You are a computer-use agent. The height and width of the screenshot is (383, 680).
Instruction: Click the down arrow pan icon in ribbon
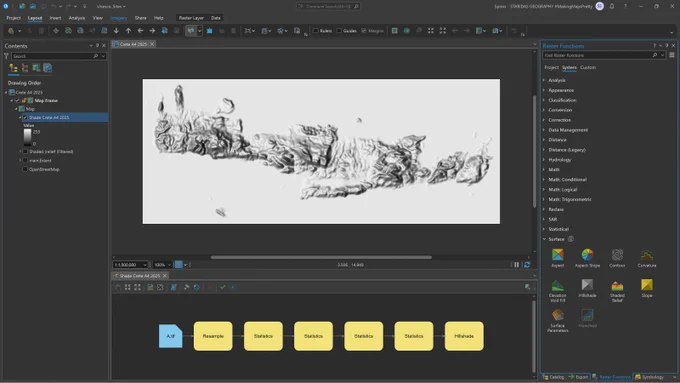click(116, 31)
